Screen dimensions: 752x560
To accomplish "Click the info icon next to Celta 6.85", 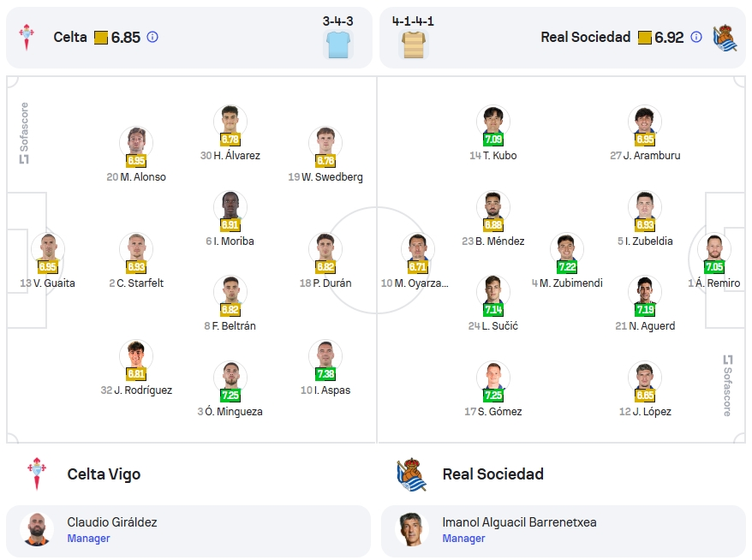I will tap(152, 37).
